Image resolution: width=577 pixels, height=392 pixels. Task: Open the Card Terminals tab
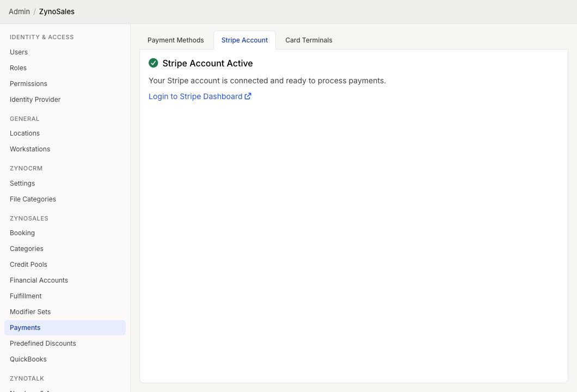click(x=309, y=40)
